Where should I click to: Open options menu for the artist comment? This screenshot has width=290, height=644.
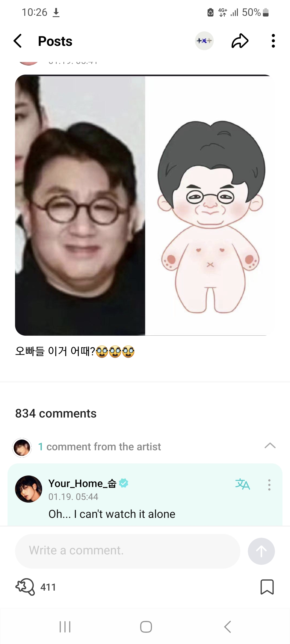point(269,485)
